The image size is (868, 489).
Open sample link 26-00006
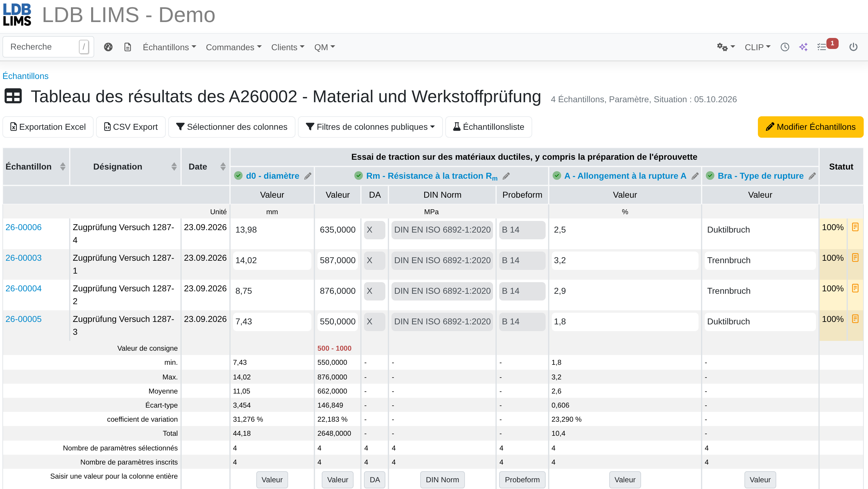coord(24,227)
